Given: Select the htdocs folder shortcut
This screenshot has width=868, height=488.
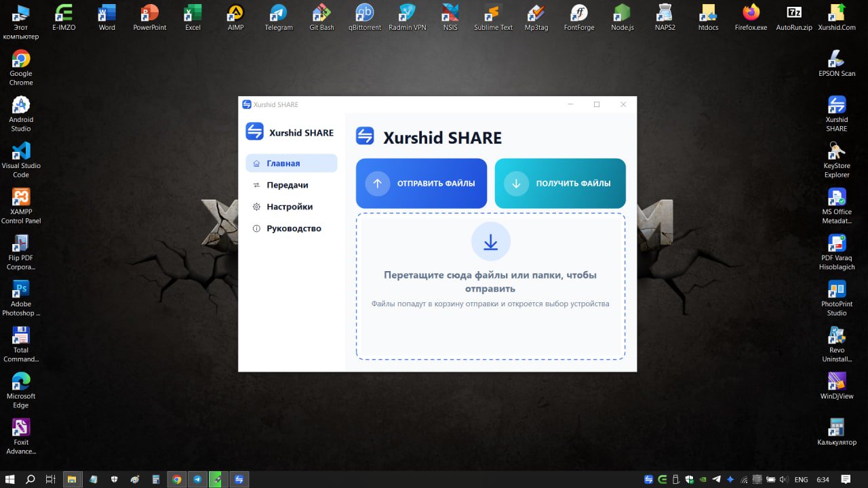Looking at the screenshot, I should click(708, 18).
